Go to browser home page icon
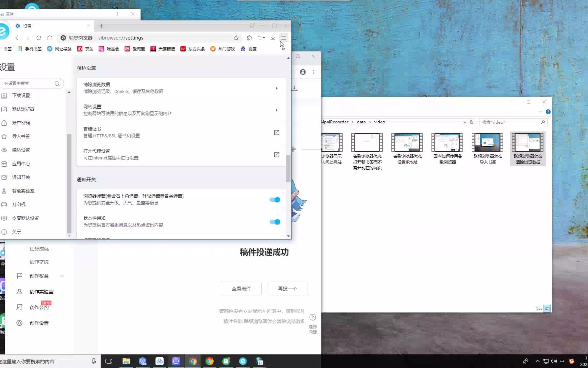This screenshot has height=368, width=588. coord(50,38)
